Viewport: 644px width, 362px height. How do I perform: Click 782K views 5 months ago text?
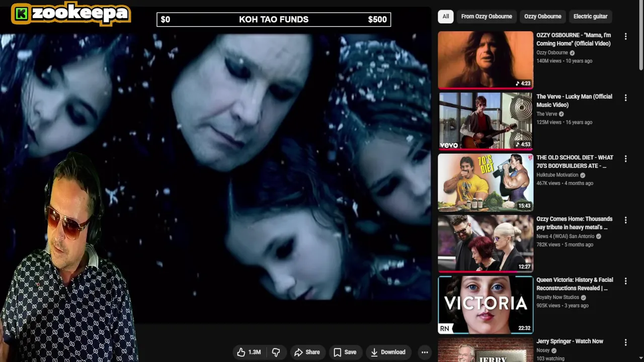pyautogui.click(x=565, y=245)
